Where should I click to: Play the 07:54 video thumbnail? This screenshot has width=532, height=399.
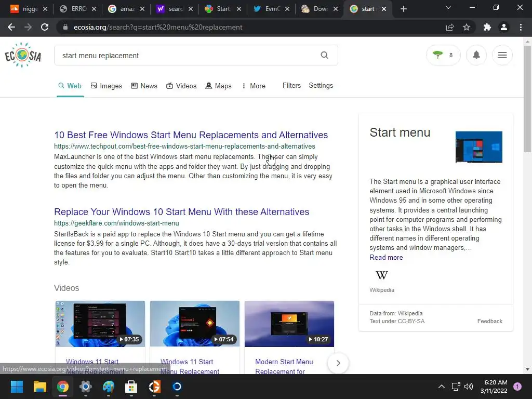tap(195, 324)
